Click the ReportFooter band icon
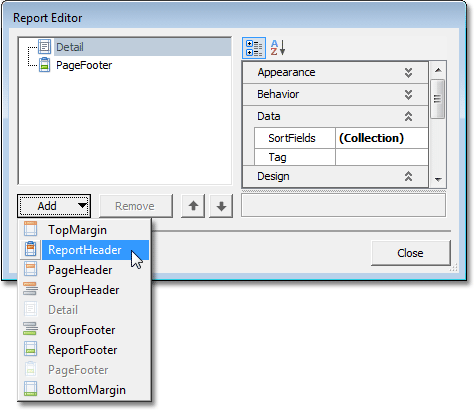Image resolution: width=474 pixels, height=410 pixels. [x=31, y=349]
